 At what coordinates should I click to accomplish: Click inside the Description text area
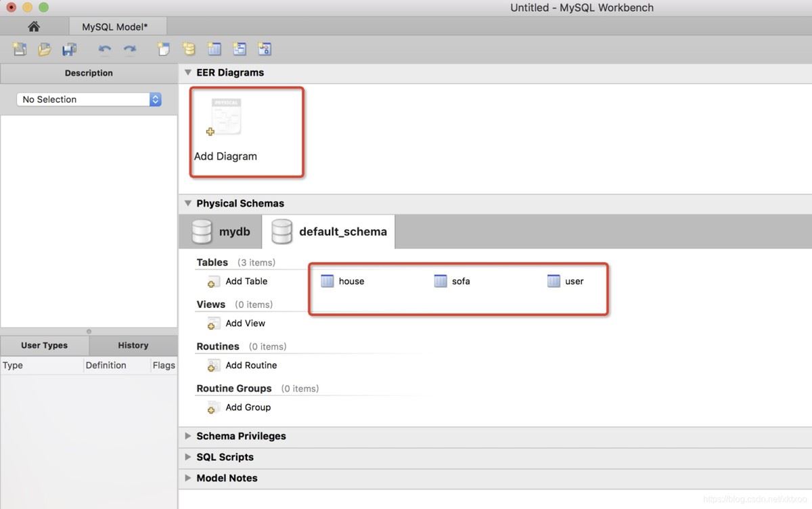click(89, 221)
